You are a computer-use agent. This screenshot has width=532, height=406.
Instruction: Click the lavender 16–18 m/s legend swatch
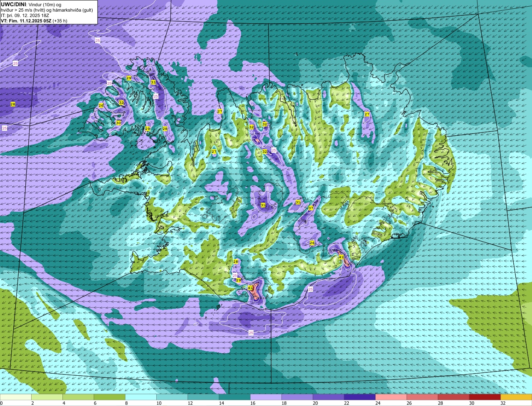click(x=266, y=397)
